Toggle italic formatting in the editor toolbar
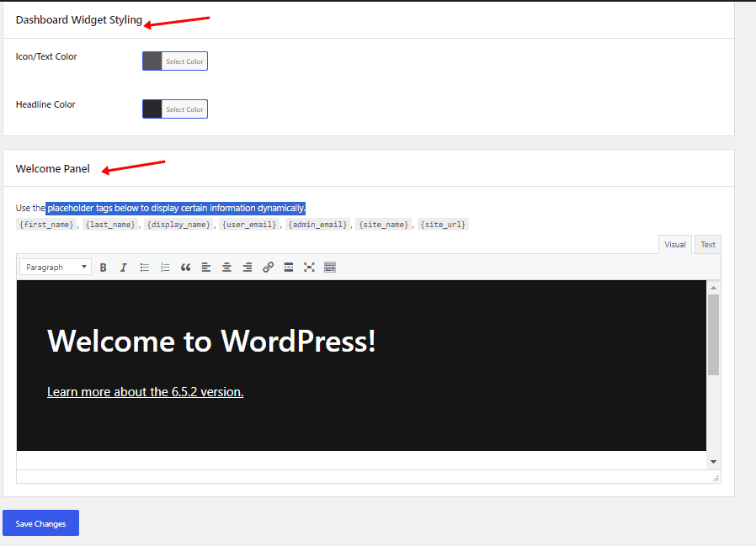The height and width of the screenshot is (546, 756). pos(124,268)
